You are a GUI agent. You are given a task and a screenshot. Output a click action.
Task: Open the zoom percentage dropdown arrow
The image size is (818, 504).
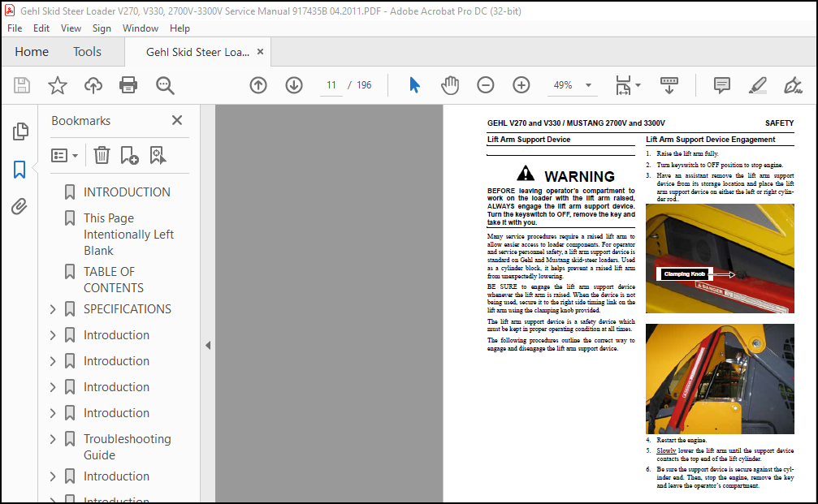[588, 85]
